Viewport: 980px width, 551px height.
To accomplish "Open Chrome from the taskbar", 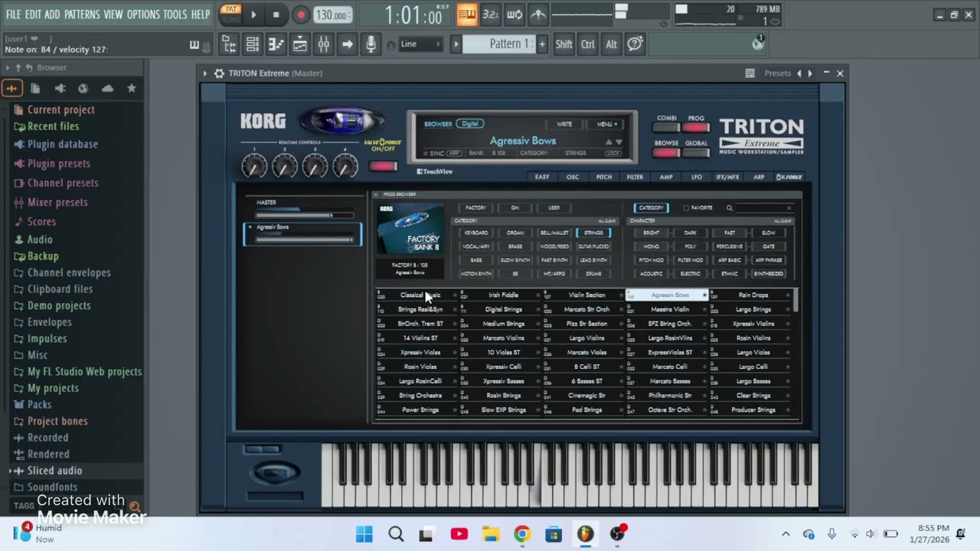I will point(521,534).
